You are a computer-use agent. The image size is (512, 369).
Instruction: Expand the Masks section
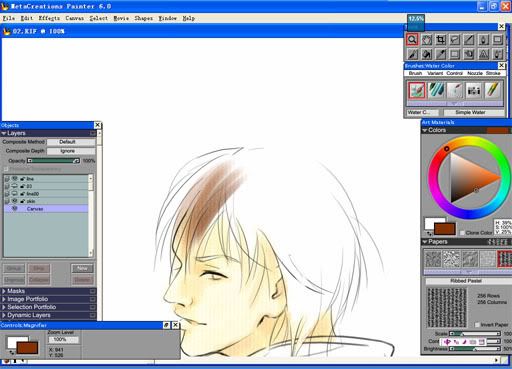click(x=4, y=291)
